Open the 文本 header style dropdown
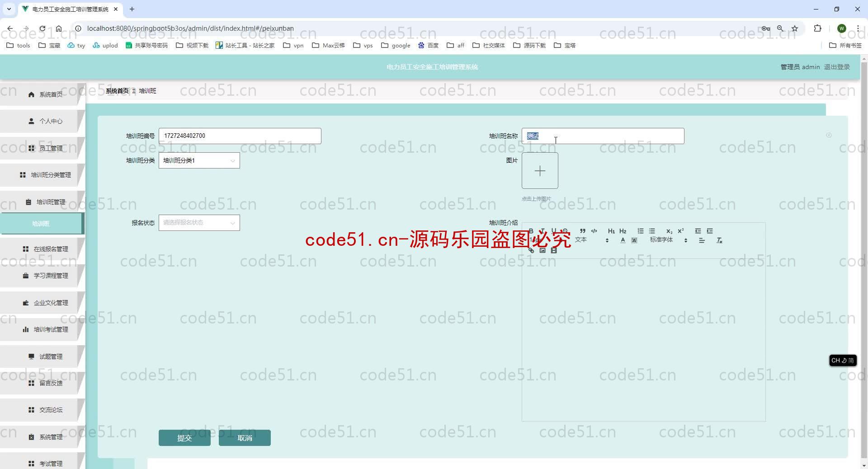Viewport: 868px width, 469px height. coord(592,240)
